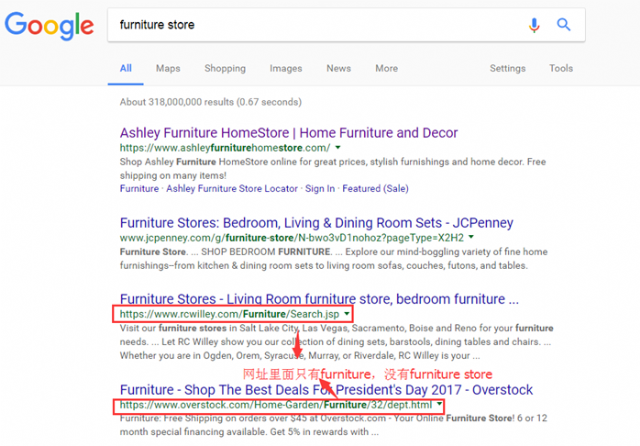Click the Overstock snippet about Free Shipping
The height and width of the screenshot is (446, 640).
point(333,425)
